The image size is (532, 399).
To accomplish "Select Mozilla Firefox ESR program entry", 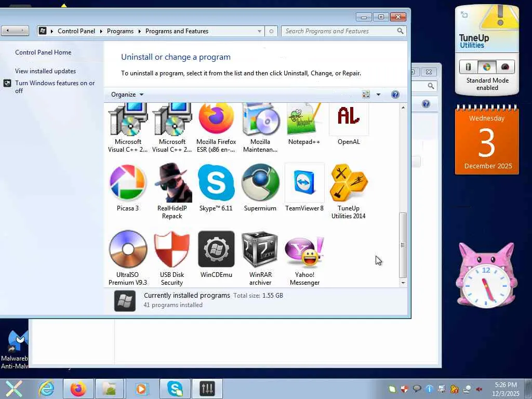I will tap(216, 128).
